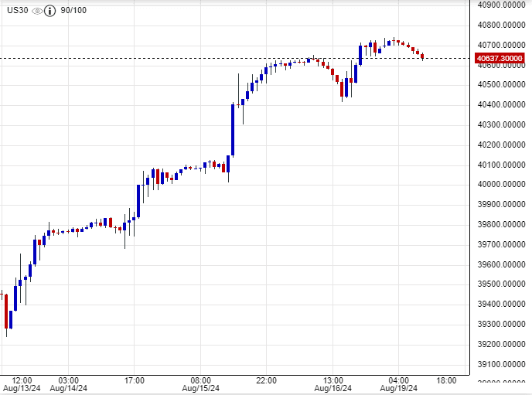
Task: Select the current price tag 40637.30000
Action: pos(500,58)
